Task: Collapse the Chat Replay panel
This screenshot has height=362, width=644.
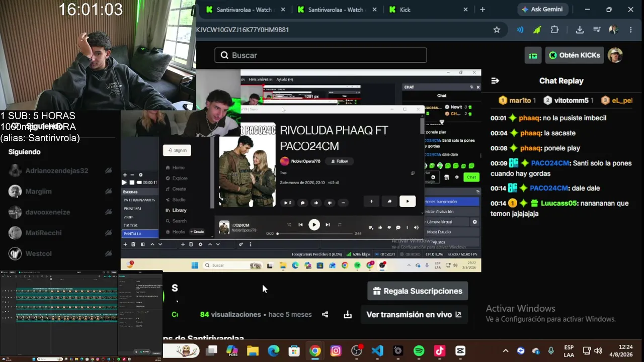Action: point(495,81)
